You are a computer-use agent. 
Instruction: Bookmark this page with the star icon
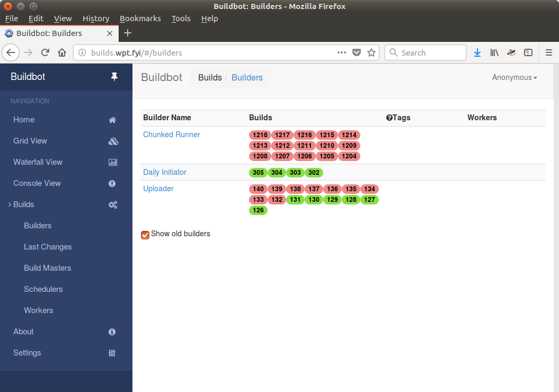371,52
